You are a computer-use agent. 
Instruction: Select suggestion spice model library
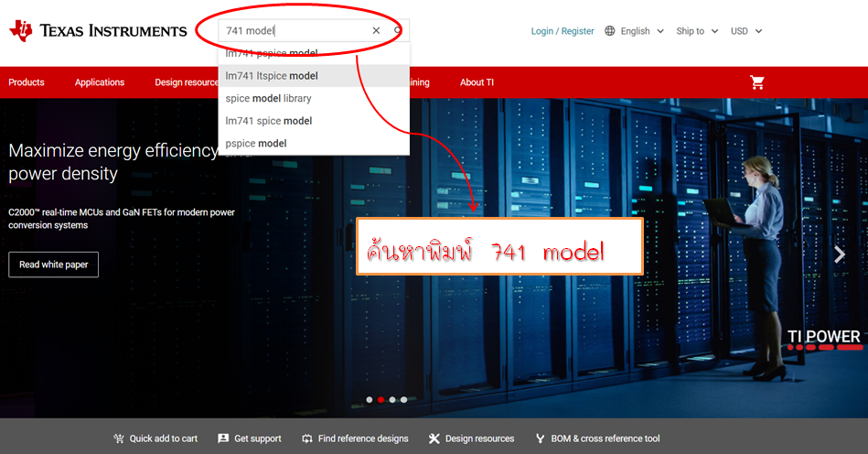314,99
